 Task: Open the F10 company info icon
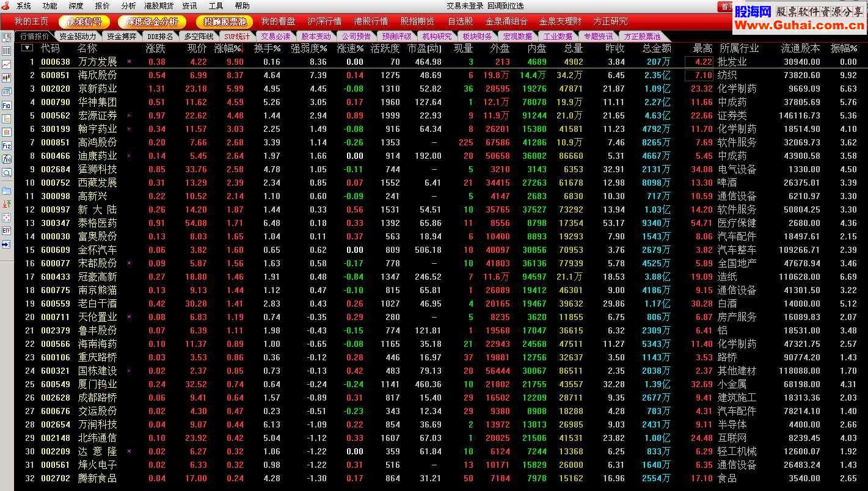(7, 105)
